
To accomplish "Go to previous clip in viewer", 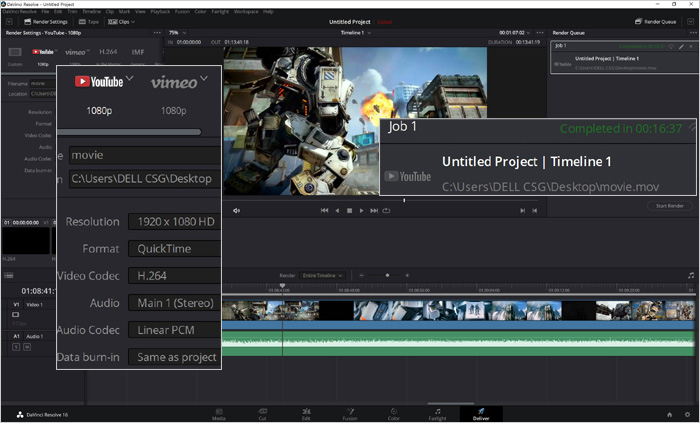I will point(534,211).
